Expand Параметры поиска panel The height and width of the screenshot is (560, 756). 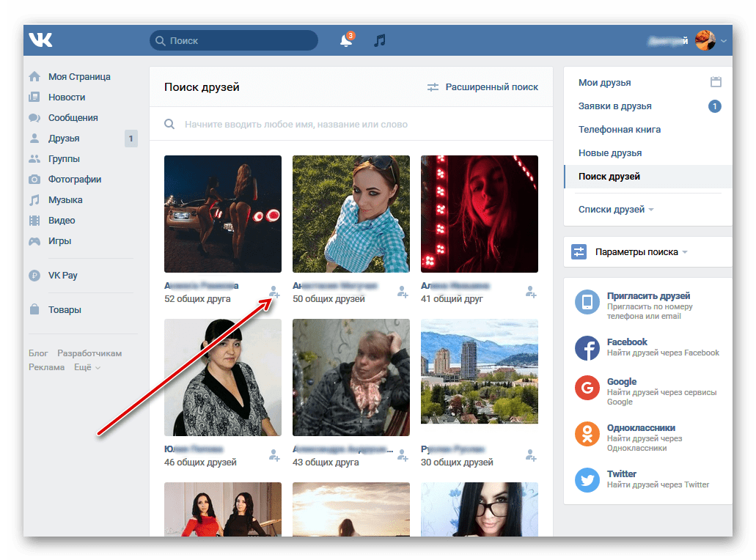[x=648, y=252]
